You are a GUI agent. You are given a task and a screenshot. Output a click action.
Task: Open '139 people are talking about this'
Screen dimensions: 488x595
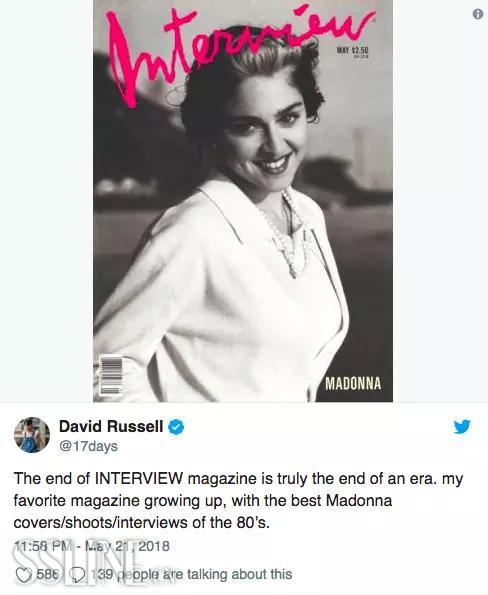click(x=191, y=575)
